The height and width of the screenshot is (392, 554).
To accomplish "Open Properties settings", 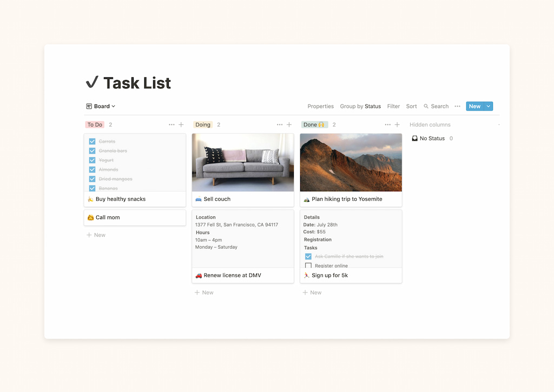I will [x=320, y=107].
